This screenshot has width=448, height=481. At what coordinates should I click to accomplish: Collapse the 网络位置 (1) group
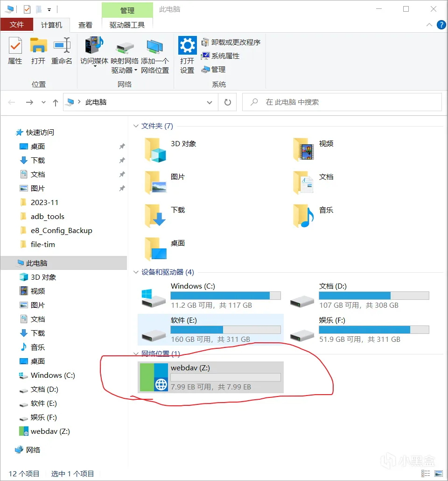[x=136, y=354]
